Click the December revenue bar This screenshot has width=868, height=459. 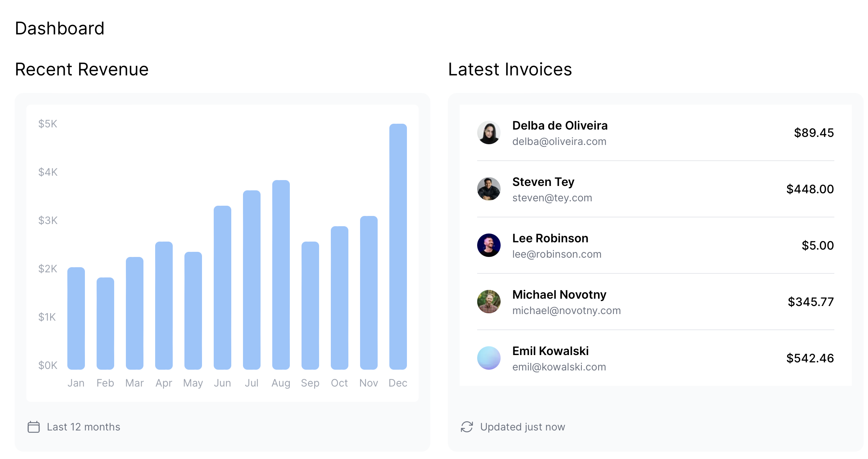click(398, 246)
